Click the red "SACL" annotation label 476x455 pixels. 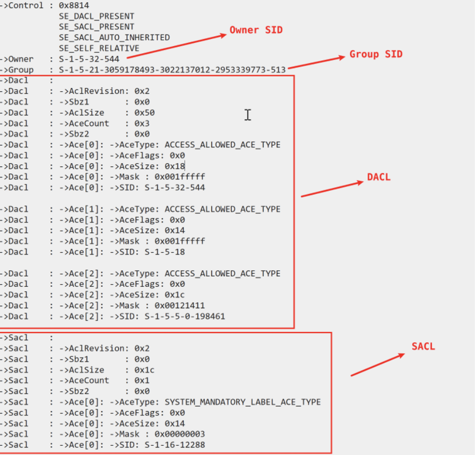coord(423,346)
